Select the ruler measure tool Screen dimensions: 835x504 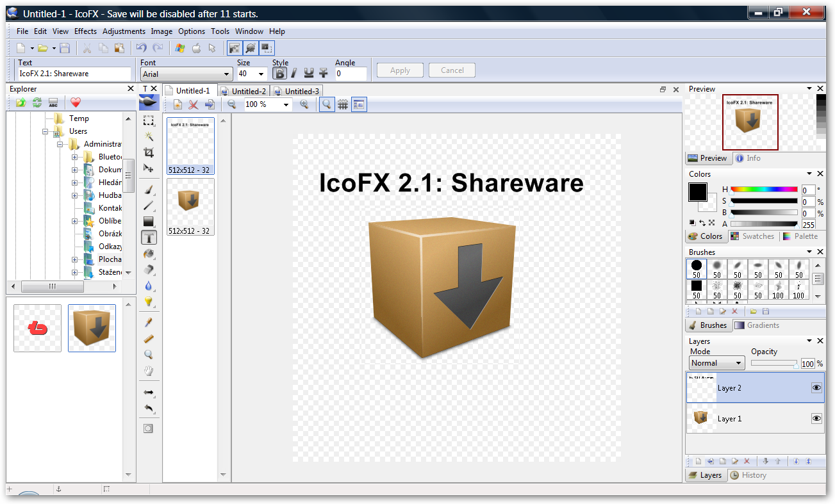149,339
